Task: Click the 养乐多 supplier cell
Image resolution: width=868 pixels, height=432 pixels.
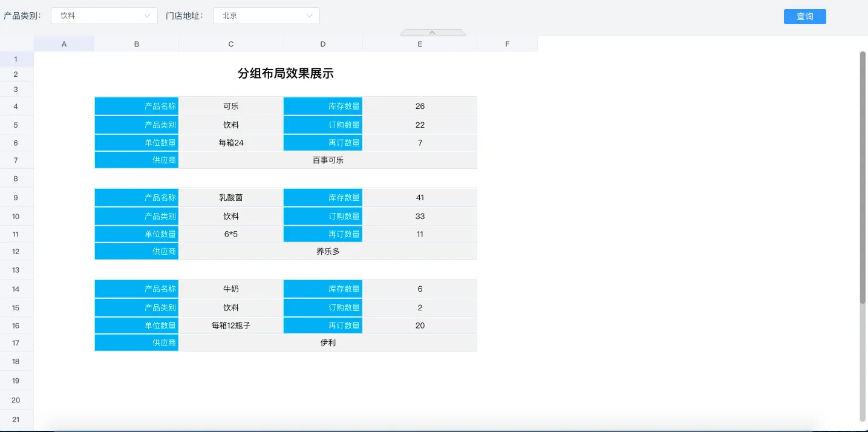Action: click(328, 252)
